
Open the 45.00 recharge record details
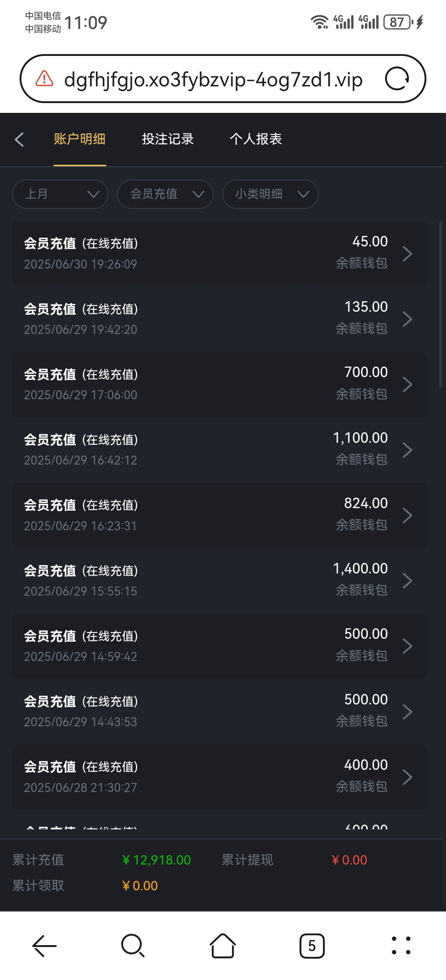pos(219,253)
